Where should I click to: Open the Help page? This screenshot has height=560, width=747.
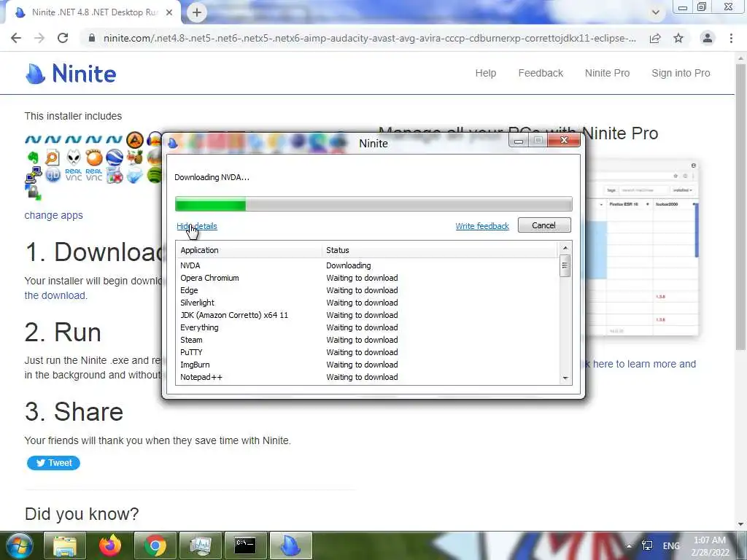click(x=485, y=73)
